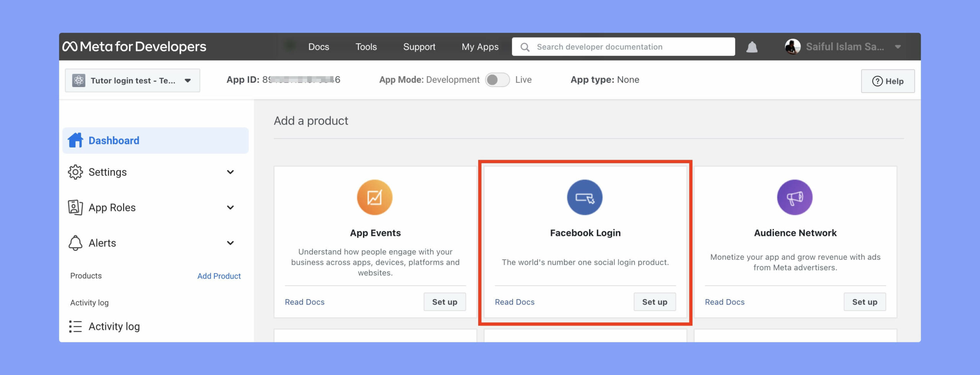The image size is (980, 375).
Task: Go to My Apps
Action: (x=480, y=47)
